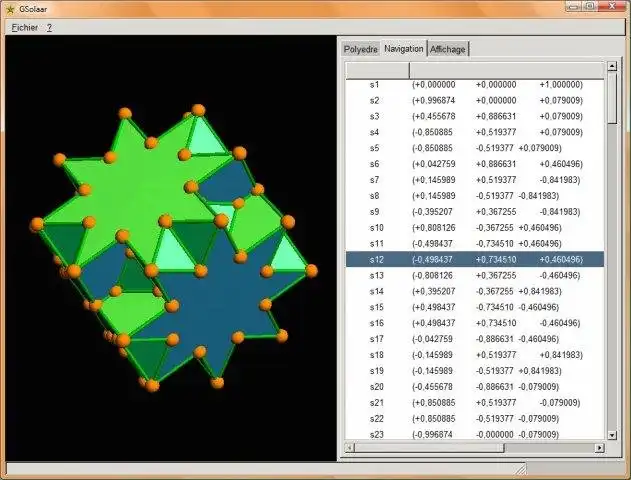Click the first blank column header
Viewport: 631px width, 480px height.
[377, 71]
